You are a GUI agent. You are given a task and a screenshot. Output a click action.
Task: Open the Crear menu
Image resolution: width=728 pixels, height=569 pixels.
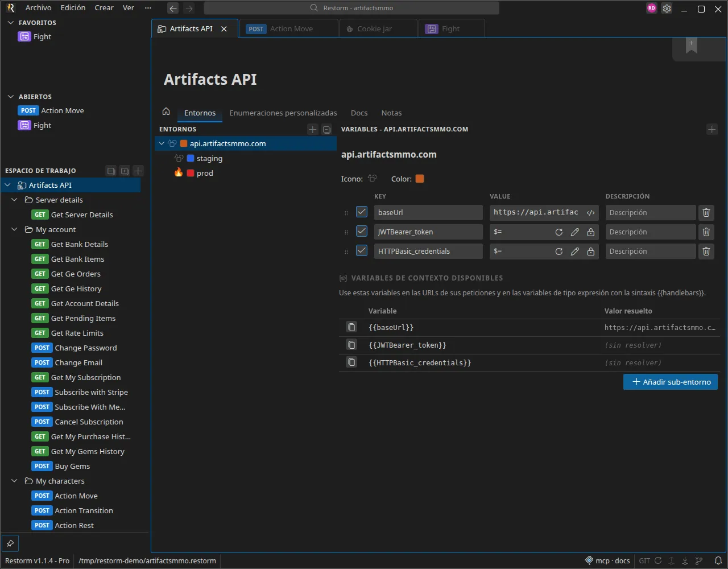tap(104, 8)
